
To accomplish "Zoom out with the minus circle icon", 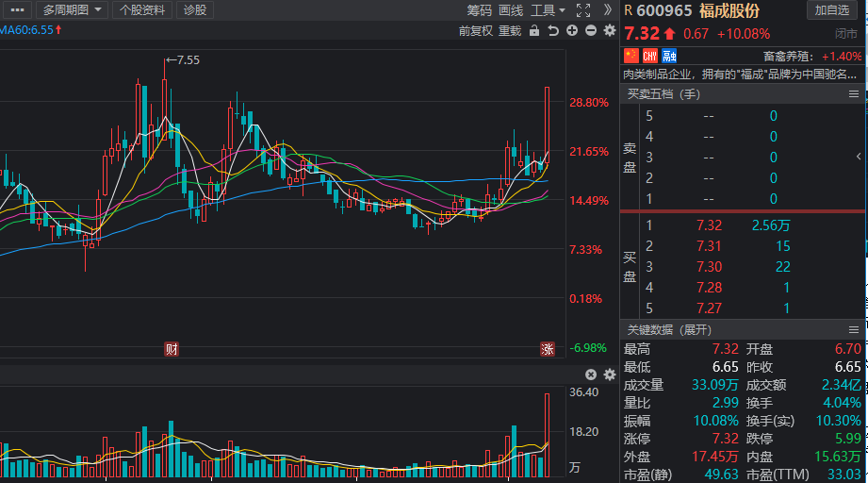I will pos(590,30).
